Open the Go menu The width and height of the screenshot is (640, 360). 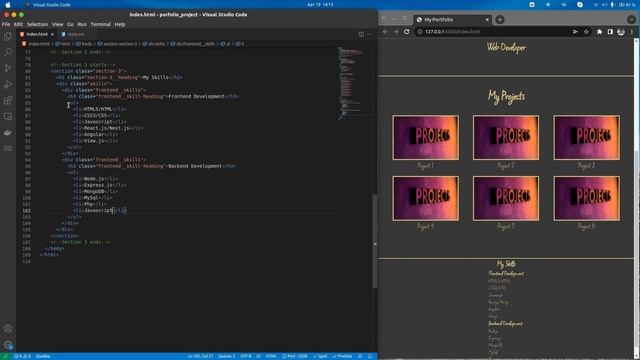pos(70,24)
